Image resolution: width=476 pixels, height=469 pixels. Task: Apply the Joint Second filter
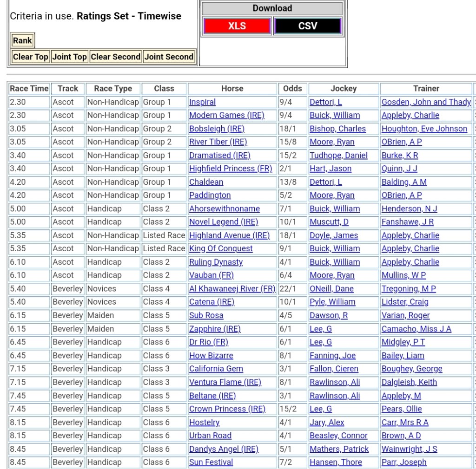168,57
